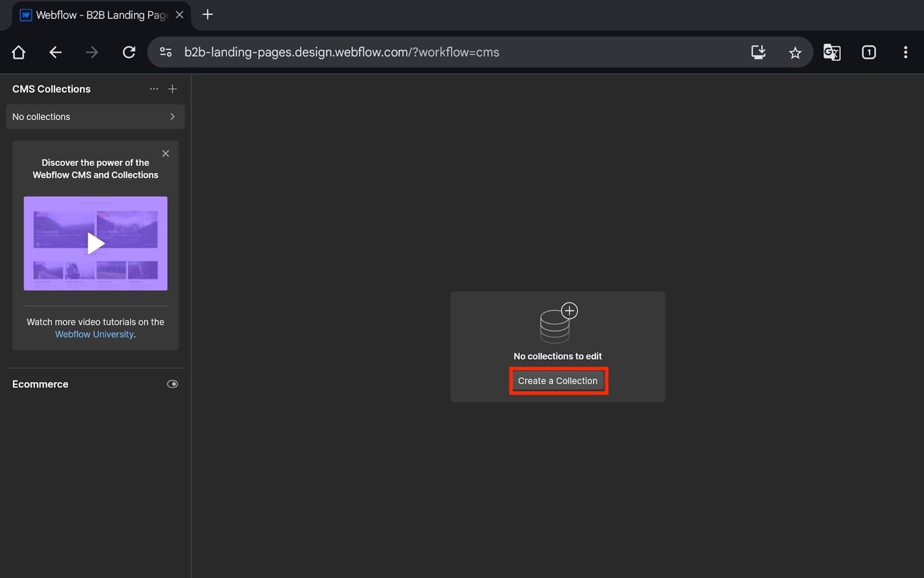Click the CMS Collections heading

[51, 89]
